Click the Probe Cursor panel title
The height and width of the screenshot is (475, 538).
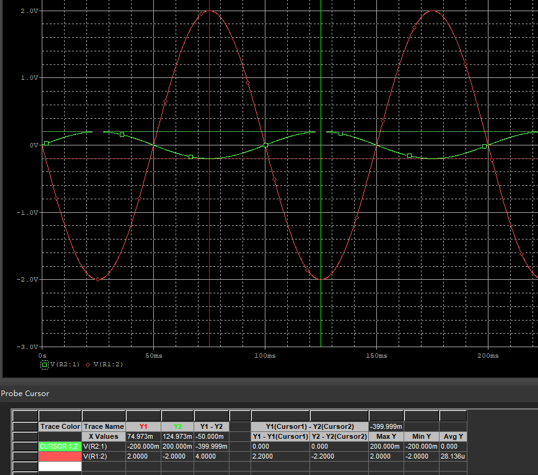click(25, 394)
